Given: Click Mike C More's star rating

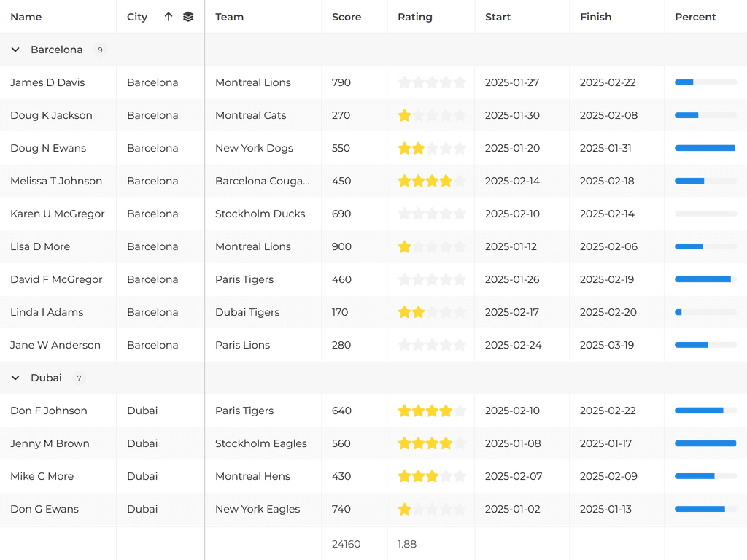Looking at the screenshot, I should click(431, 476).
